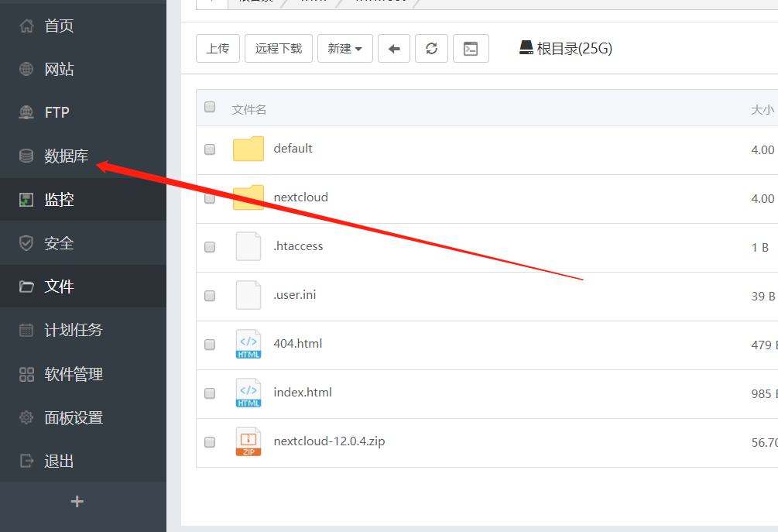Open 计划任务 from the sidebar
The image size is (778, 532).
[74, 331]
